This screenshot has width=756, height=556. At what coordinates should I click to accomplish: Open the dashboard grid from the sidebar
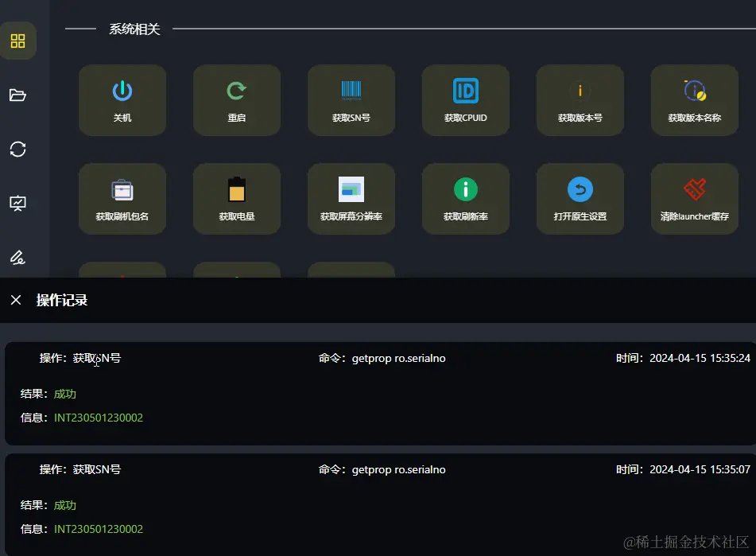coord(18,41)
